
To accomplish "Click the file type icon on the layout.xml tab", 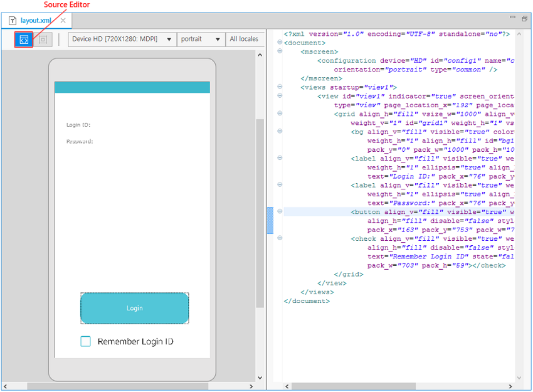I will pyautogui.click(x=11, y=20).
